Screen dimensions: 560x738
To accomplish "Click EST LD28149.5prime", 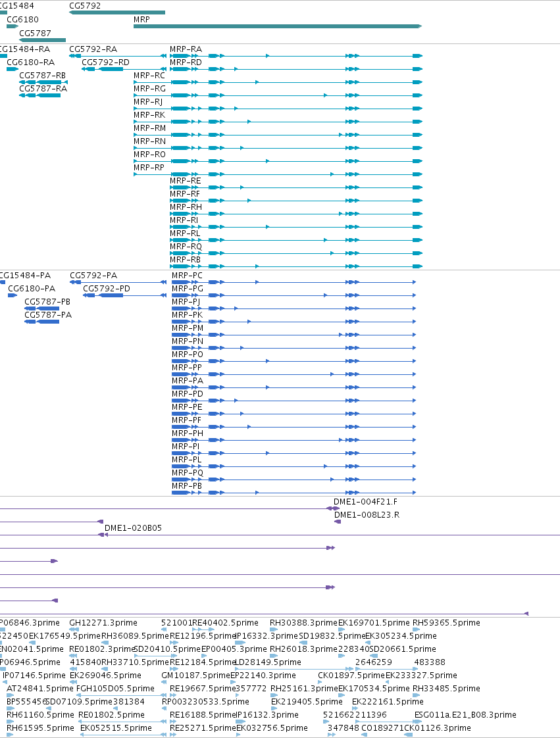I will pyautogui.click(x=268, y=663).
